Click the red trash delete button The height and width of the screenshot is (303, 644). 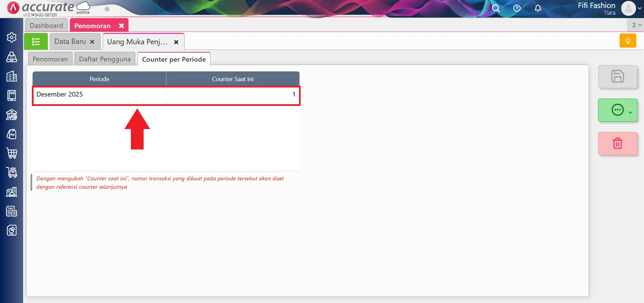click(x=617, y=143)
